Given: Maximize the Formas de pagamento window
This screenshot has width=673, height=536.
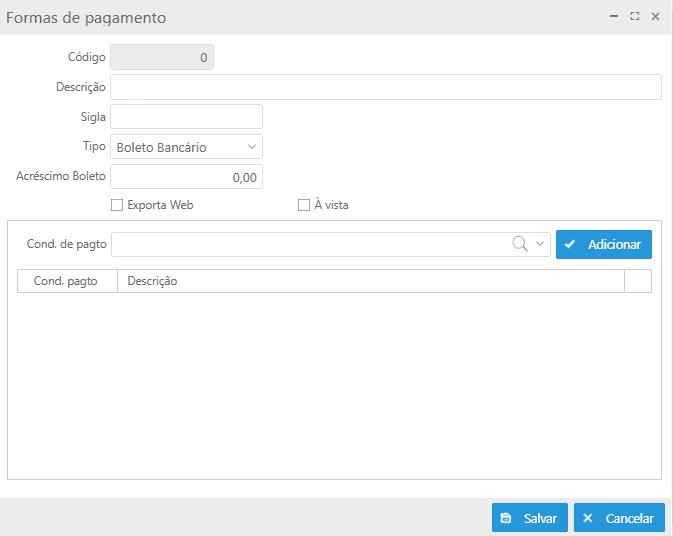Looking at the screenshot, I should [635, 17].
